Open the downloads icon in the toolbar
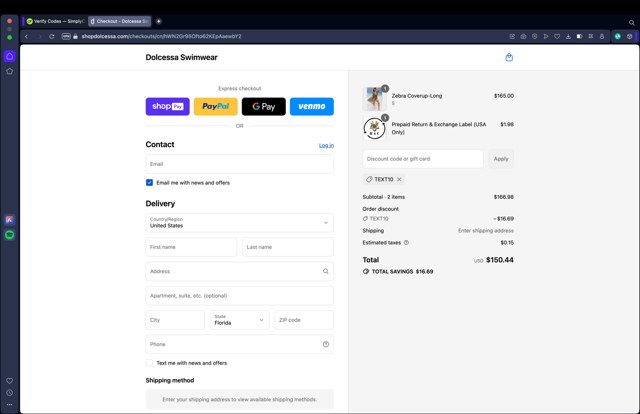This screenshot has height=414, width=640. coord(568,36)
